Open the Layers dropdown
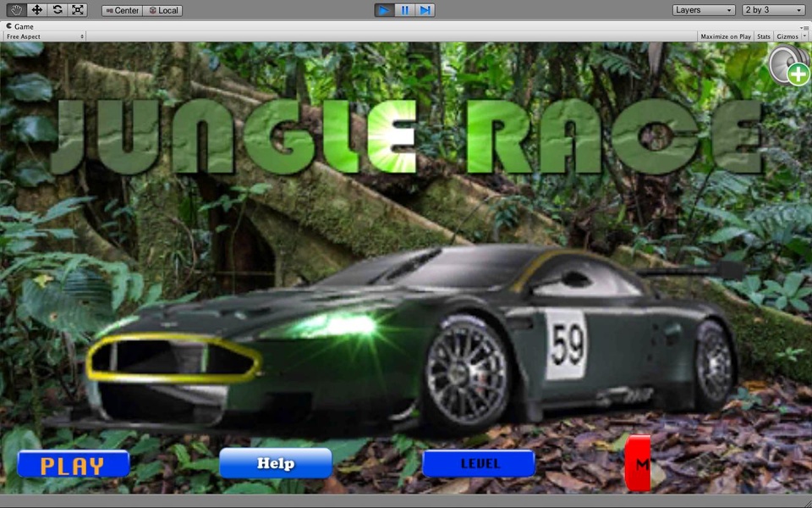812x508 pixels. [703, 10]
